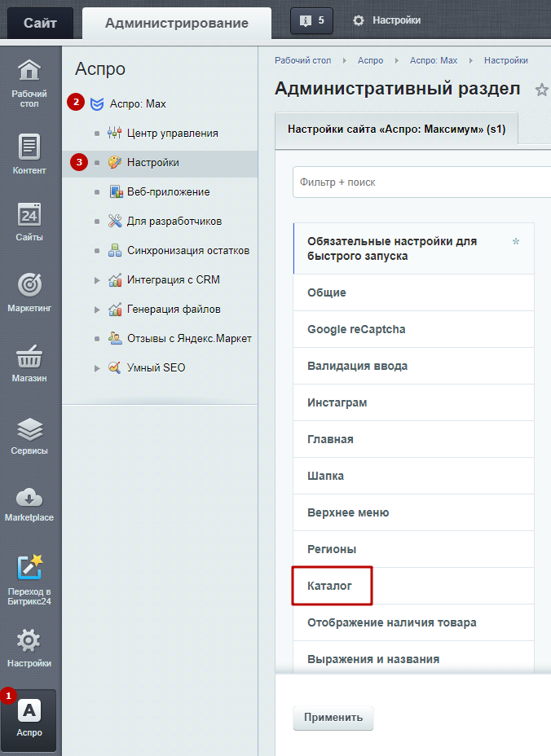This screenshot has height=756, width=551.
Task: Open Настройки link in top bar
Action: pyautogui.click(x=396, y=20)
